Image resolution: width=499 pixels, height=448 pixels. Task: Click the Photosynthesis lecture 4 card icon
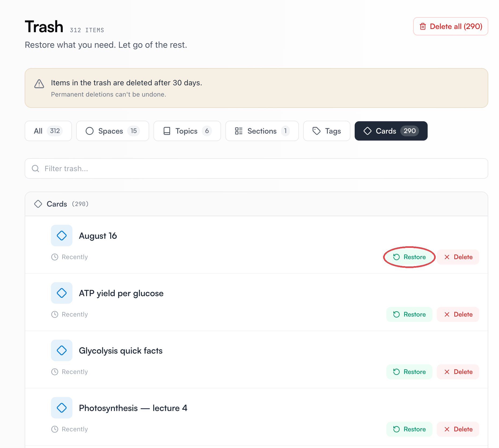coord(62,408)
